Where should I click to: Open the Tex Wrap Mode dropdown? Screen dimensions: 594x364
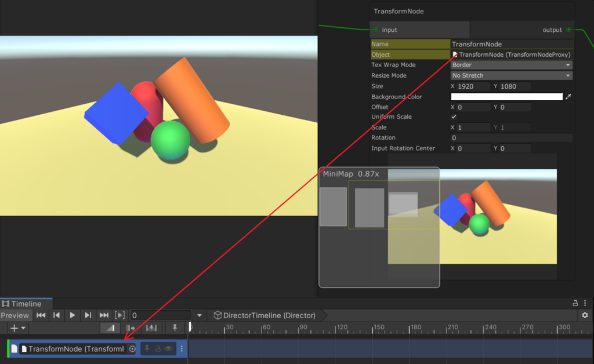click(510, 65)
